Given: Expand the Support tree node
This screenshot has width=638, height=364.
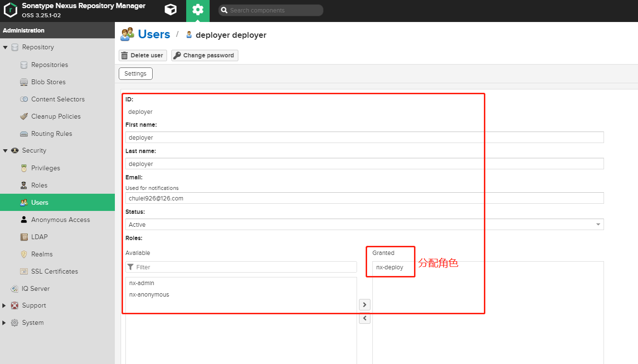Looking at the screenshot, I should point(5,306).
